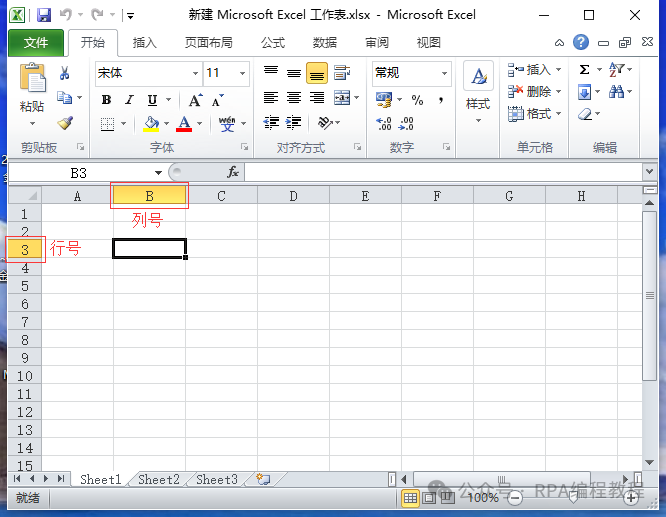The image size is (666, 517).
Task: Click the zoom level 100% button
Action: point(483,497)
